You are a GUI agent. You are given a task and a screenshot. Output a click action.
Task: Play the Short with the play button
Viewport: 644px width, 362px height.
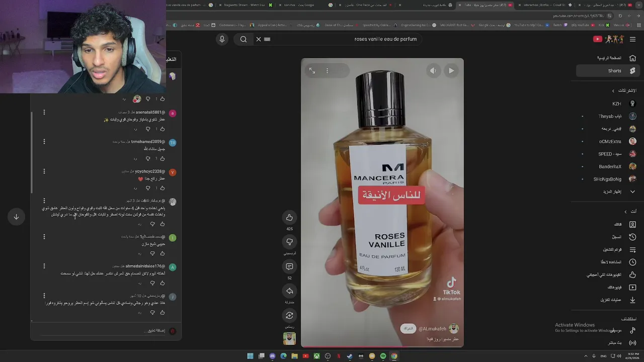(x=451, y=71)
